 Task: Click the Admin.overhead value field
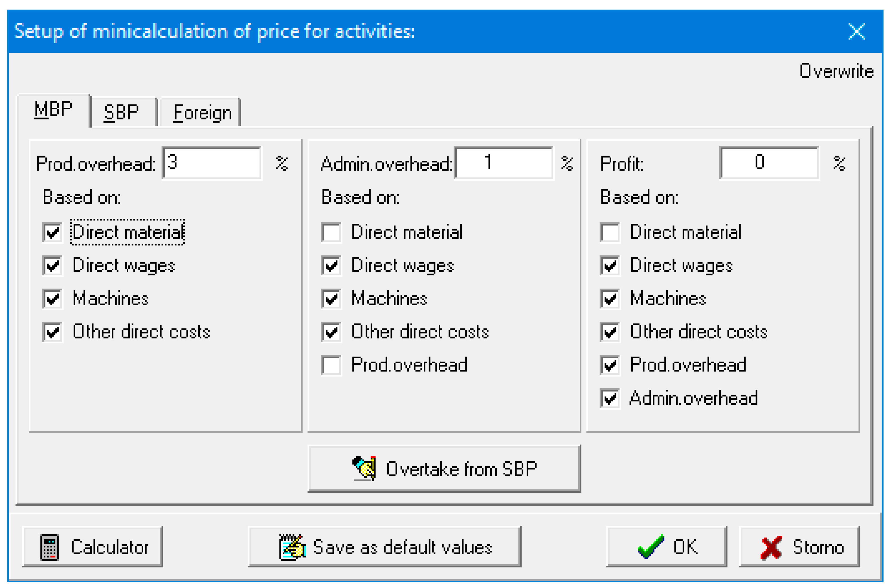pos(503,163)
